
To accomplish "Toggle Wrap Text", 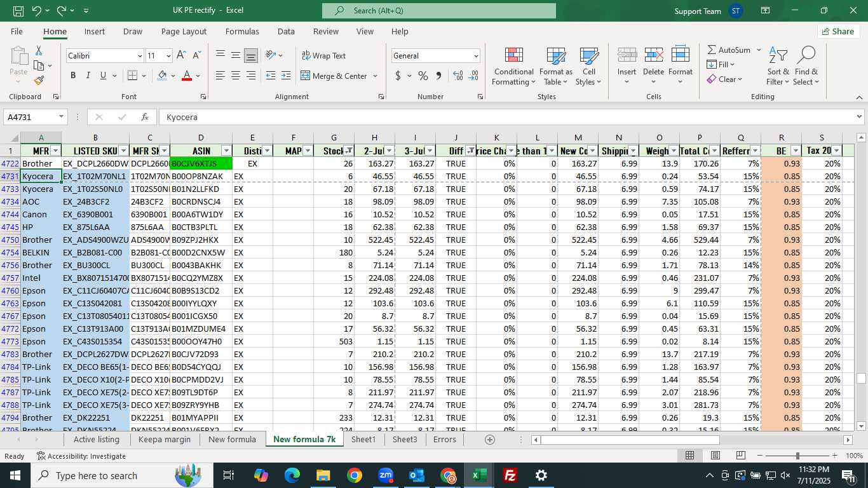I will (x=323, y=55).
